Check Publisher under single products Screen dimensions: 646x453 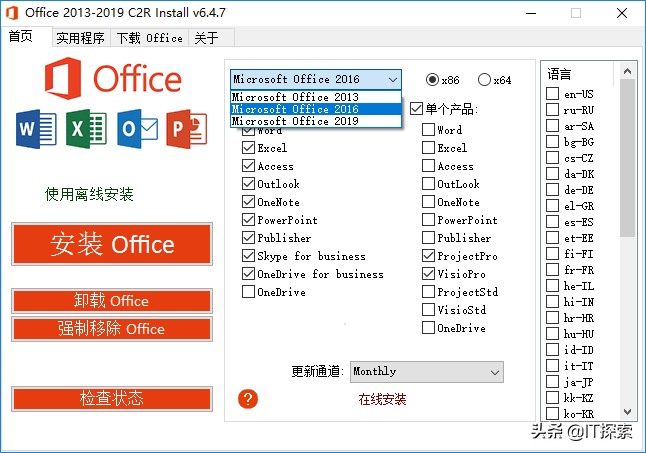[428, 238]
